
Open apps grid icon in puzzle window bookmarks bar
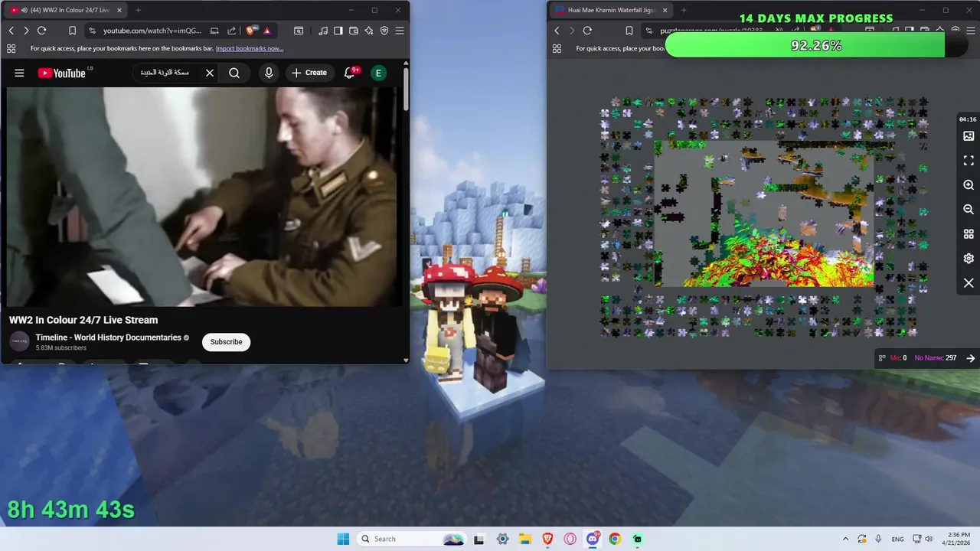coord(557,48)
